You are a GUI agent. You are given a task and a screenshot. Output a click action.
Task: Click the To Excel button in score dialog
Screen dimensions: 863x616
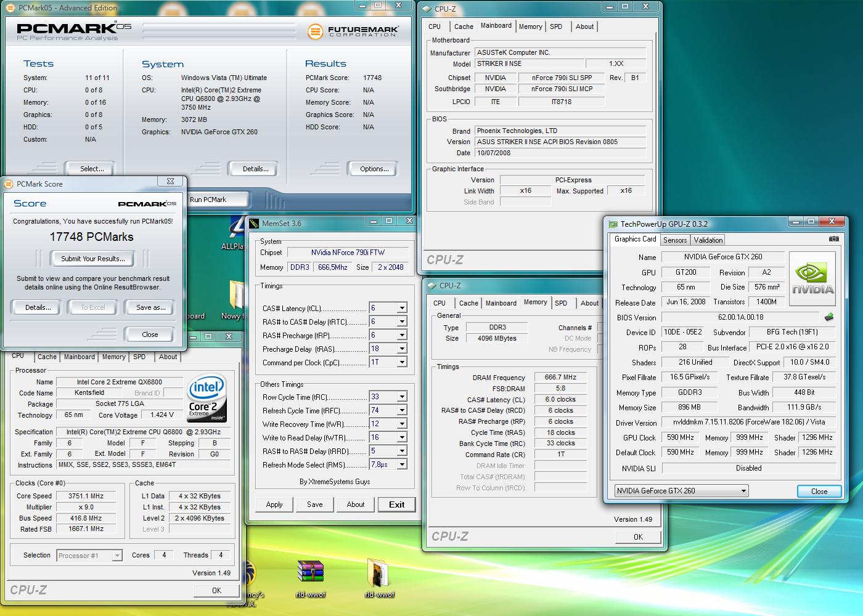[93, 307]
